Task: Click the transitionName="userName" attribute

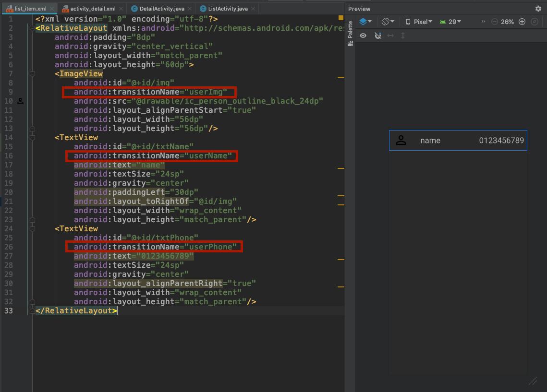Action: [153, 156]
